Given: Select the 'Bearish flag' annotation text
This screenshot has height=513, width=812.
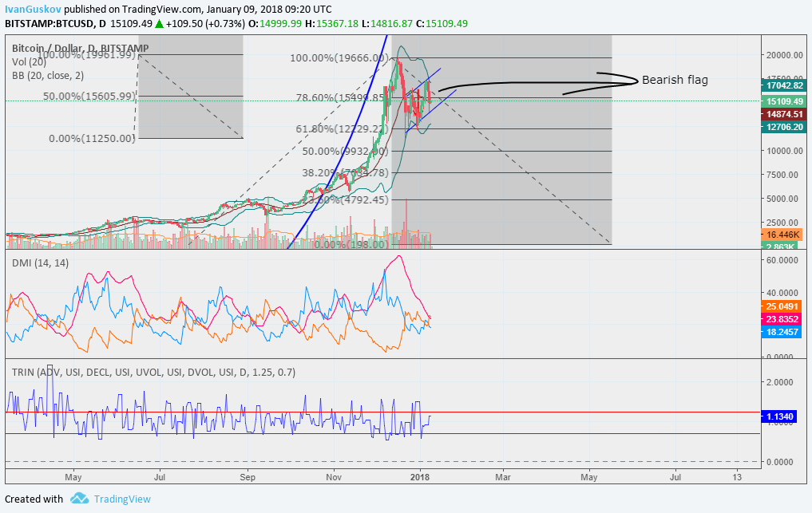Looking at the screenshot, I should click(675, 80).
